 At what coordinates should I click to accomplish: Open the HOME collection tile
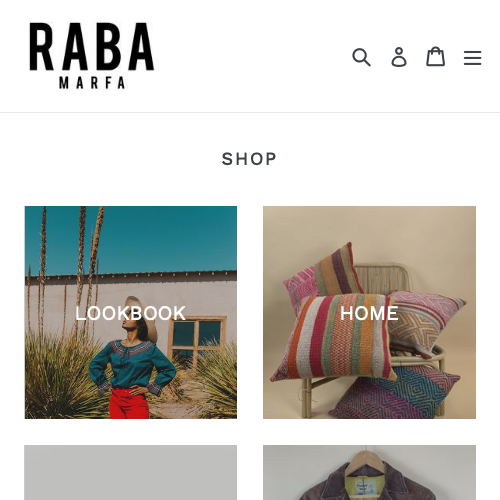(x=369, y=312)
